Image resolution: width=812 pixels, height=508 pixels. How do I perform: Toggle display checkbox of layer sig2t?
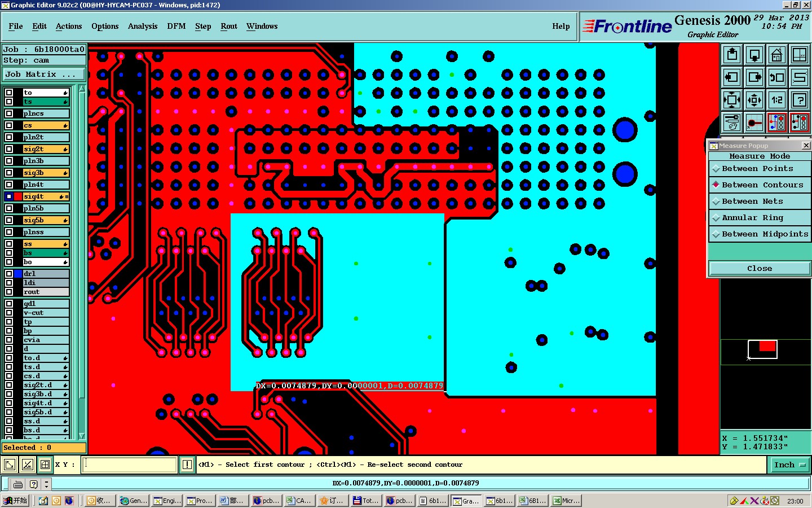pyautogui.click(x=9, y=149)
